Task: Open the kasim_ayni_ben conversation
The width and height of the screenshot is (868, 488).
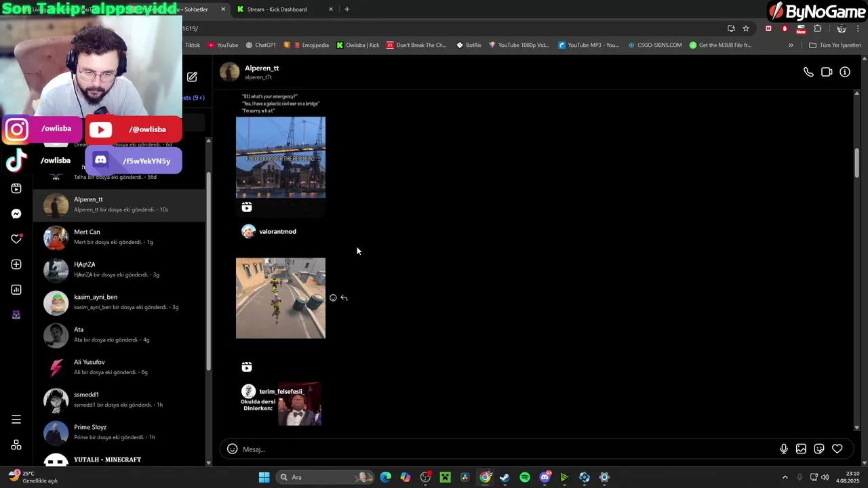Action: (x=119, y=302)
